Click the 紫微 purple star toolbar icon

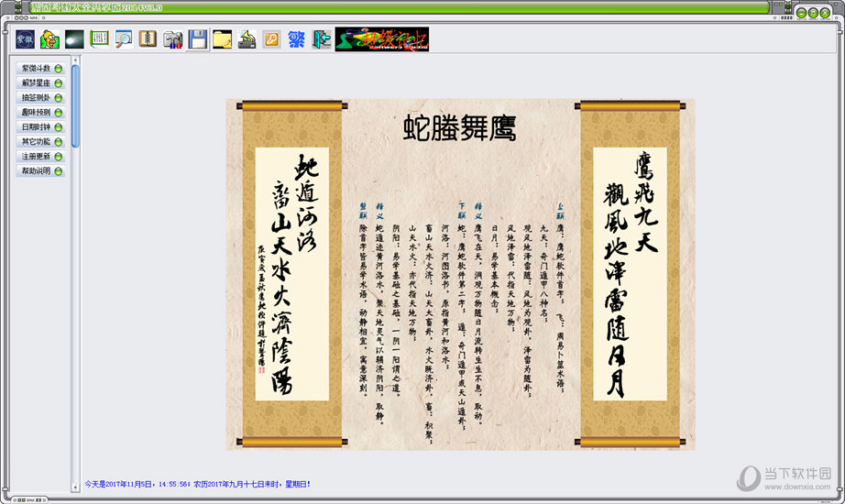point(25,39)
